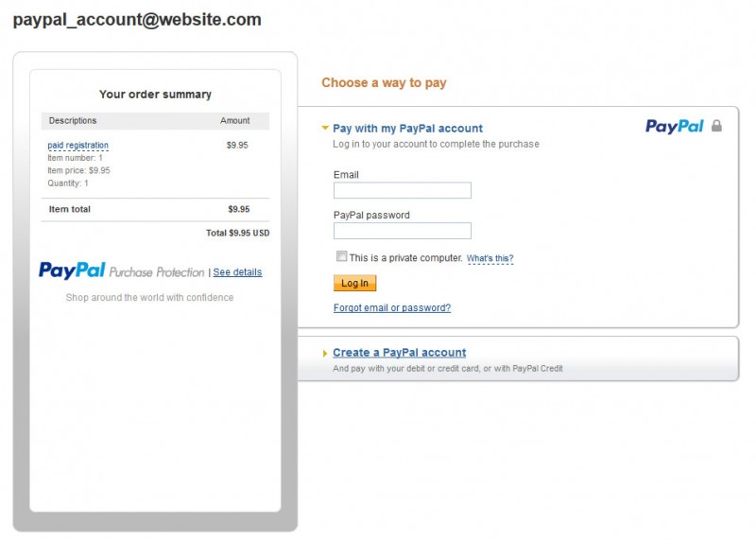Click the PayPal password field

point(403,231)
